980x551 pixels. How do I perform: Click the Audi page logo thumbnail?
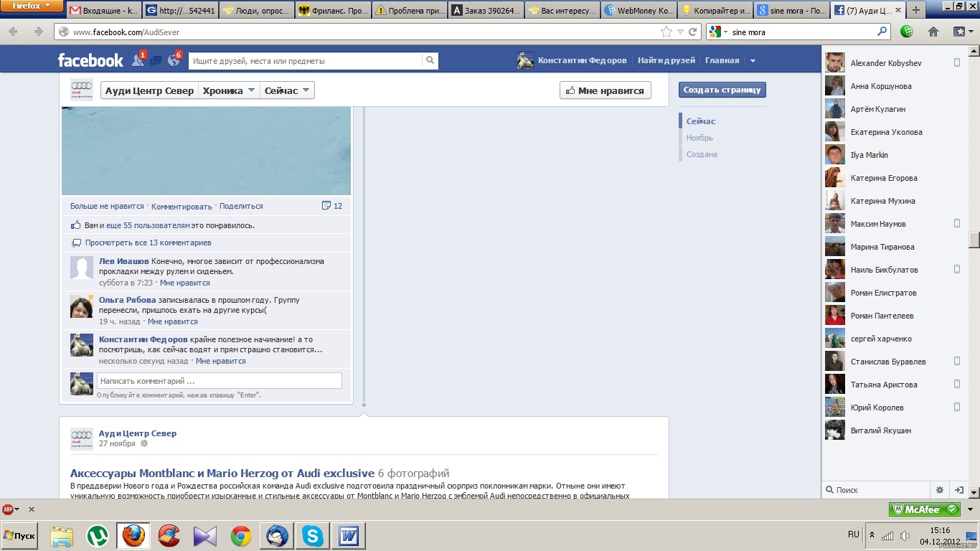point(82,90)
